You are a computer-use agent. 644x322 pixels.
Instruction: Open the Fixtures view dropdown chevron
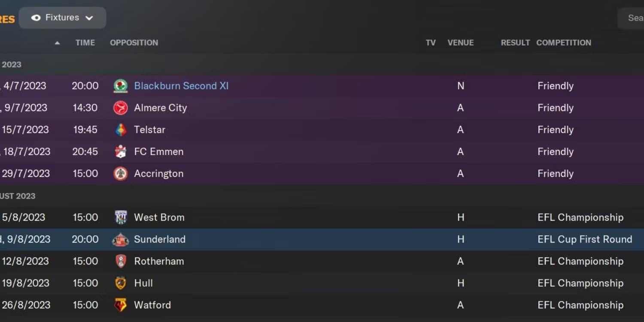click(89, 18)
